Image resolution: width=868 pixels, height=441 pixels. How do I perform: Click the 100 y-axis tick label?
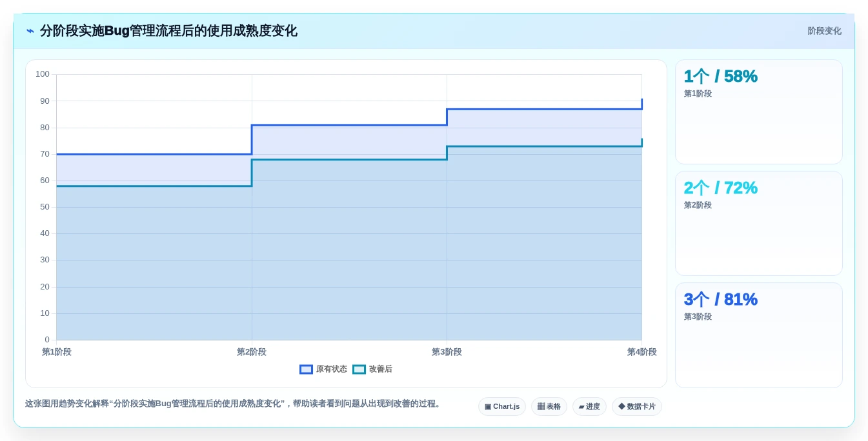[x=43, y=74]
